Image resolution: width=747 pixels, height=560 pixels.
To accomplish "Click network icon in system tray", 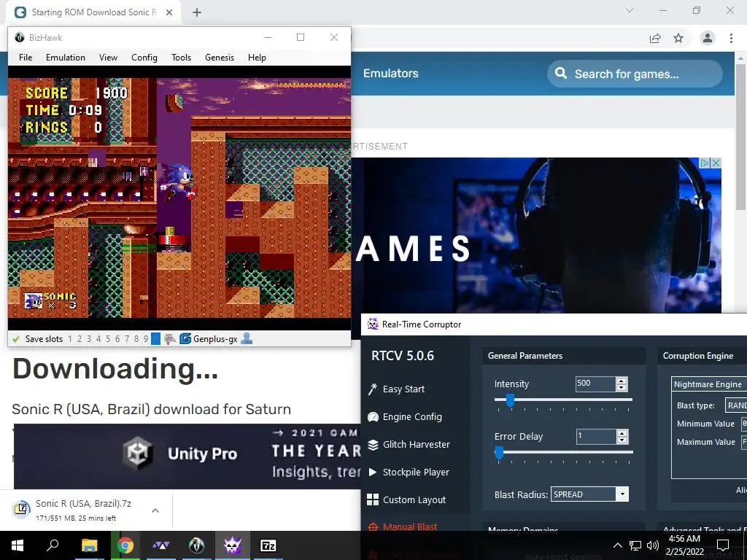I will pyautogui.click(x=635, y=545).
